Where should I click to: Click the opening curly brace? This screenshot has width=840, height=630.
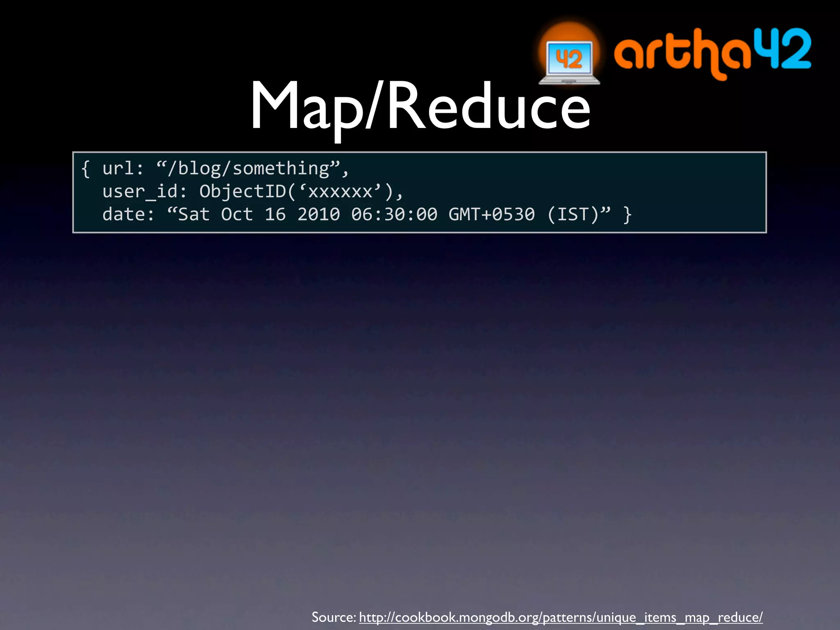(x=85, y=169)
